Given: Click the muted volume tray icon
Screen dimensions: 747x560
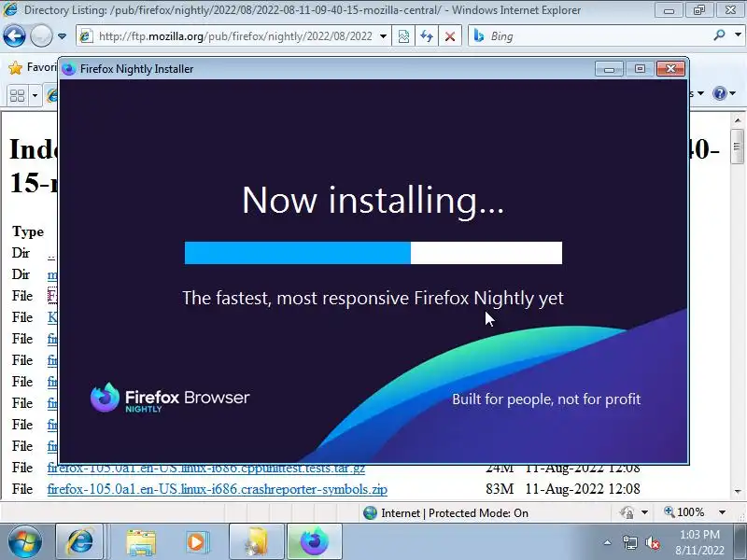Looking at the screenshot, I should [x=652, y=542].
